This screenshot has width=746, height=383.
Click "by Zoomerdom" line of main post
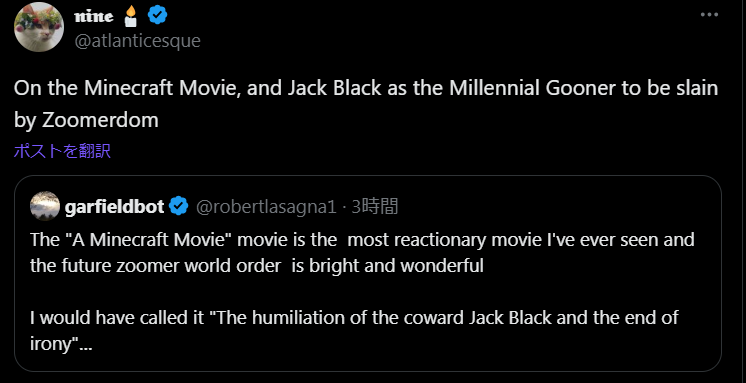tap(86, 120)
